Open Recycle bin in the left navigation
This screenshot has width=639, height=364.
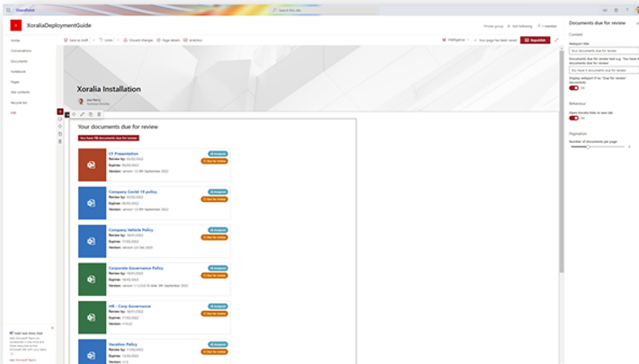point(19,102)
